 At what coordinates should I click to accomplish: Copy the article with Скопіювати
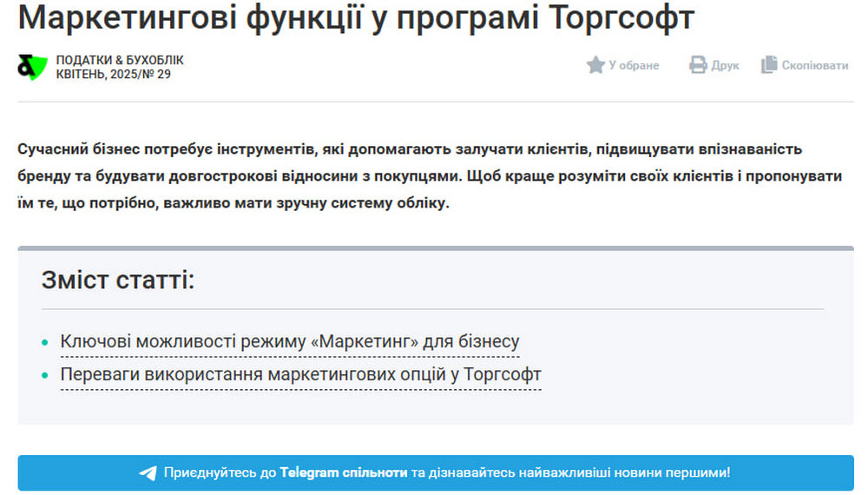click(805, 65)
